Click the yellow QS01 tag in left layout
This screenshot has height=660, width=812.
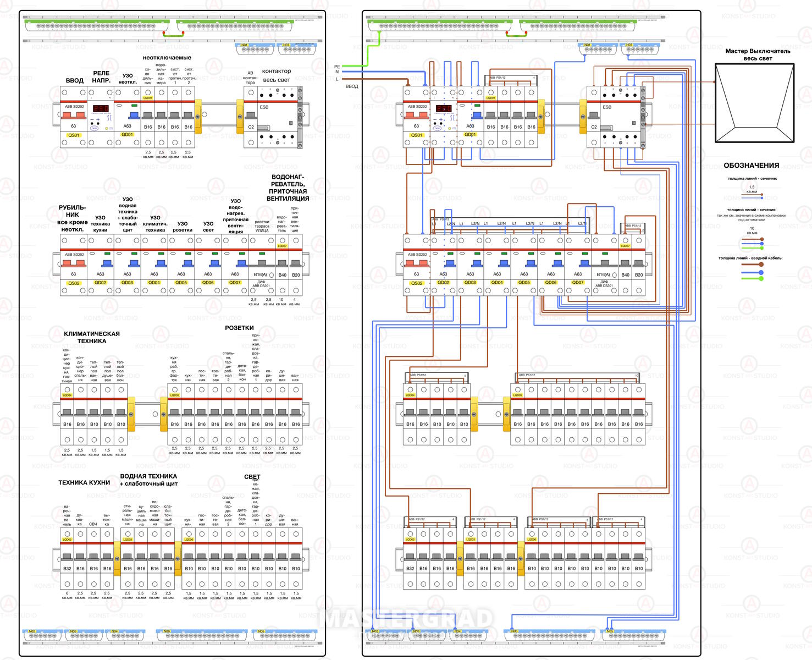[74, 135]
